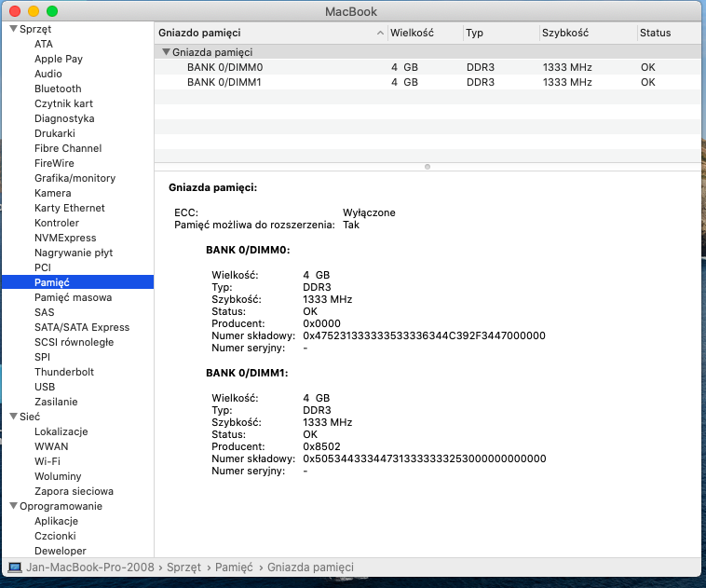Close the MacBook window with red button
This screenshot has height=588, width=706.
click(15, 11)
